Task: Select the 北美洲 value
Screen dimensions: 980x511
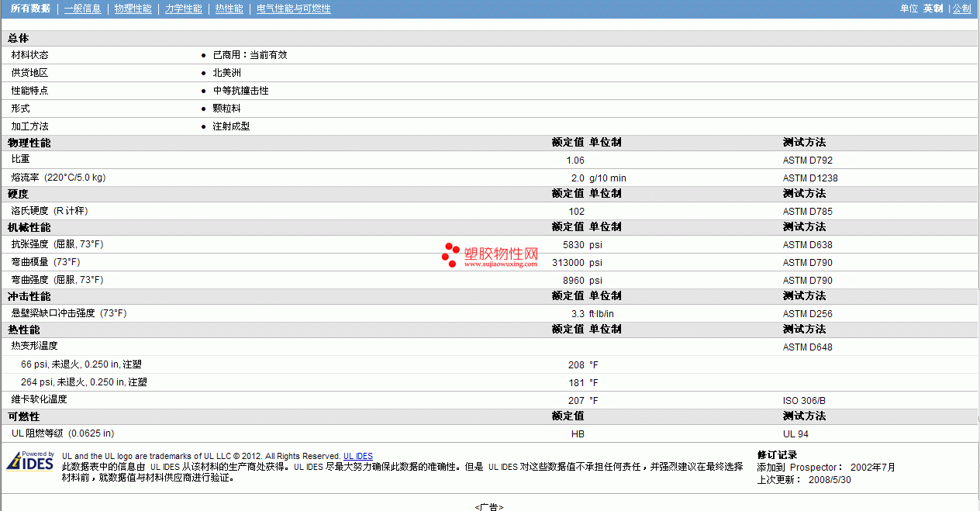Action: (x=226, y=73)
